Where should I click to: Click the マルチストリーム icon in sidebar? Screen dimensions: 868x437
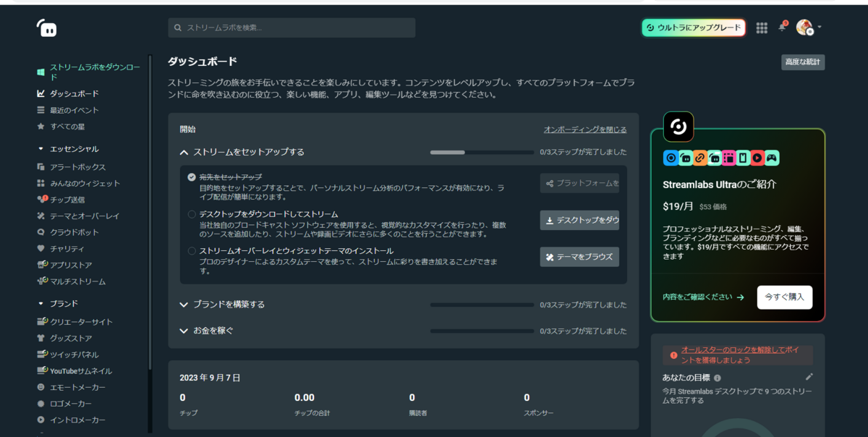point(43,281)
